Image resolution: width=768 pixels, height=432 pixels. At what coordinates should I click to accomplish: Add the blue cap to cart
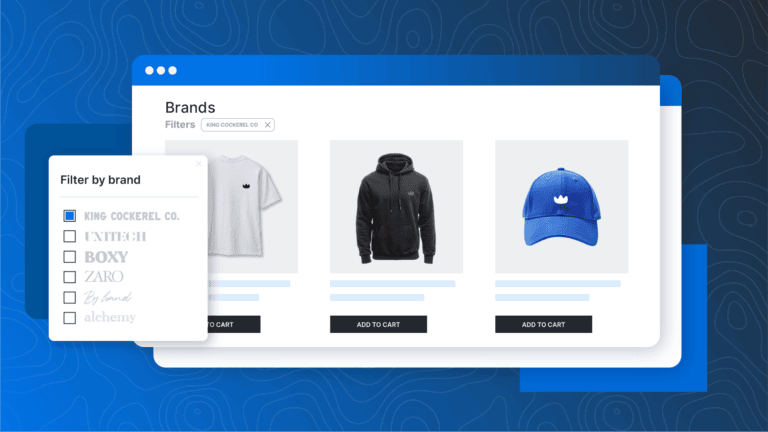(x=543, y=324)
